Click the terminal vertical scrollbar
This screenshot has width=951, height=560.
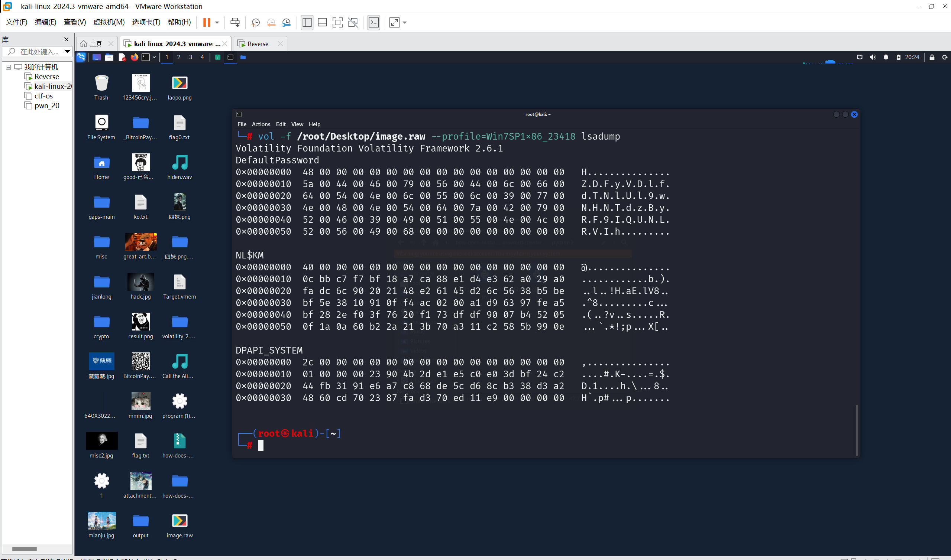point(857,430)
